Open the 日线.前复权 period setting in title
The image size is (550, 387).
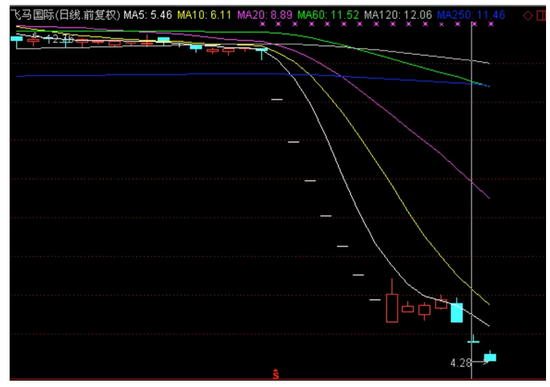(88, 15)
